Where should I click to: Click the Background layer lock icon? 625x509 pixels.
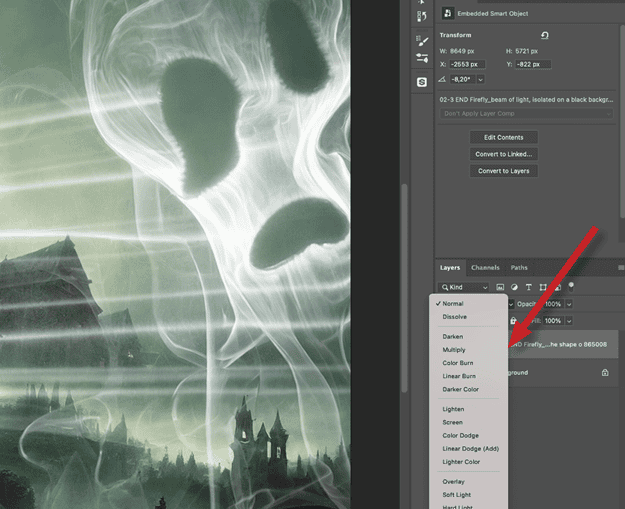605,373
